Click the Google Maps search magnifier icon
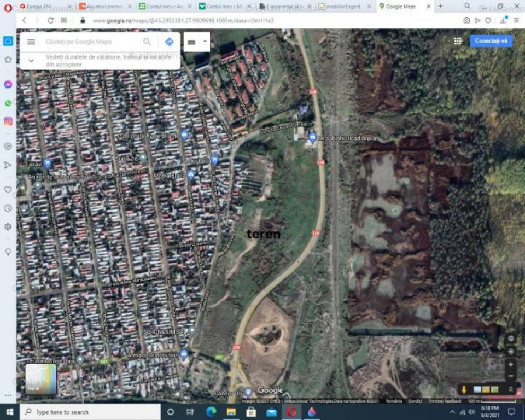525x420 pixels. coord(147,42)
